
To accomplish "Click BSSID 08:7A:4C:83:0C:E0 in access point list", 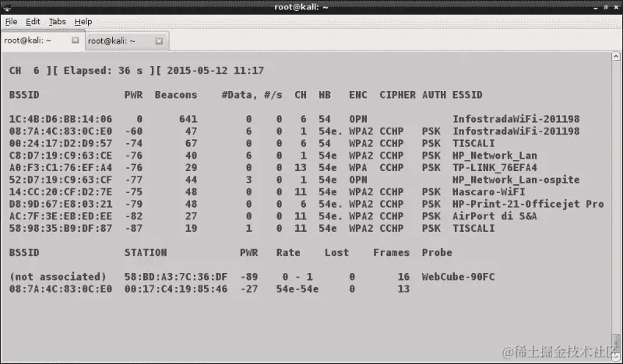I will coord(61,131).
